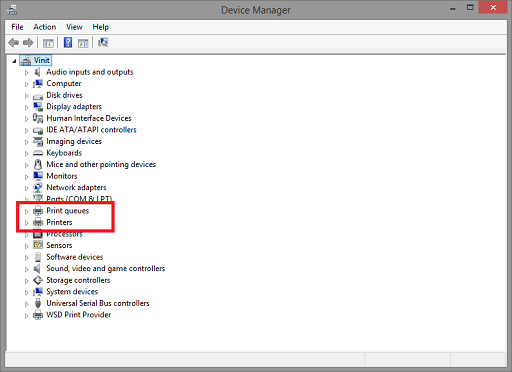Select the Print queues label
The height and width of the screenshot is (372, 512).
(67, 211)
